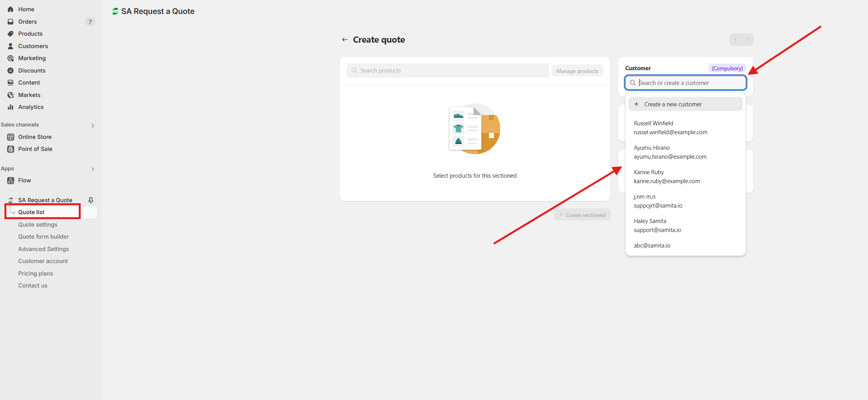Click the Customers person icon
868x400 pixels.
(x=10, y=46)
